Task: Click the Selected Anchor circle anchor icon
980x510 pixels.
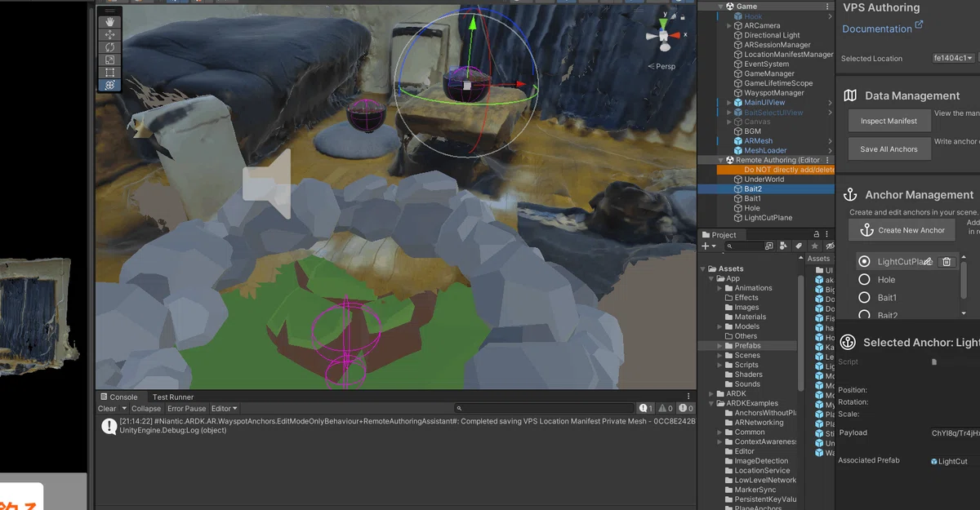Action: pos(848,343)
